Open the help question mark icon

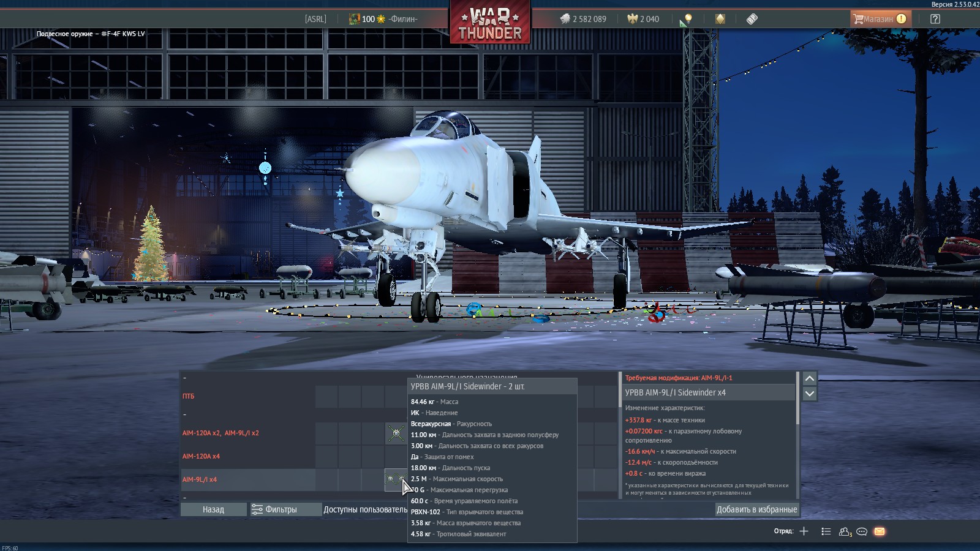[x=935, y=19]
